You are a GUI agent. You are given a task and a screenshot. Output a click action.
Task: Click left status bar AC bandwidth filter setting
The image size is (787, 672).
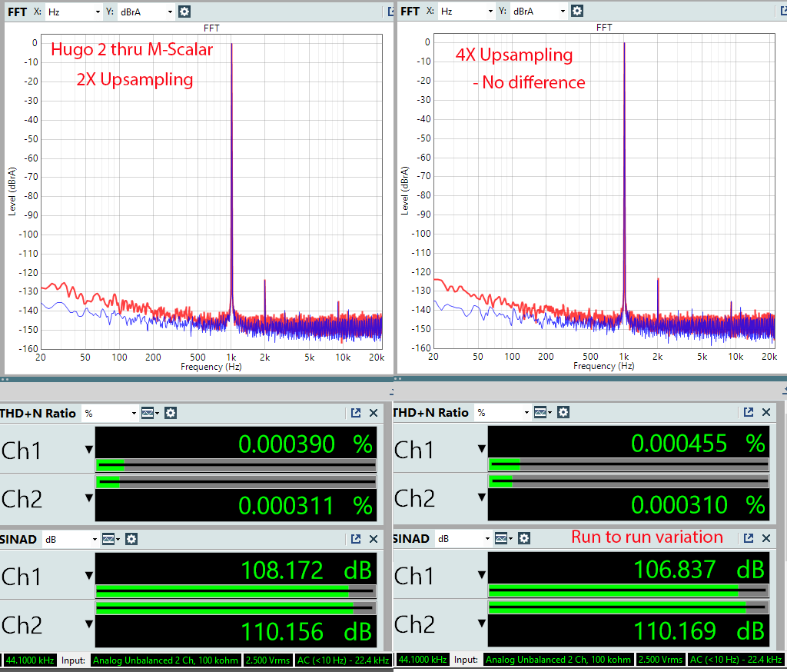point(343,660)
